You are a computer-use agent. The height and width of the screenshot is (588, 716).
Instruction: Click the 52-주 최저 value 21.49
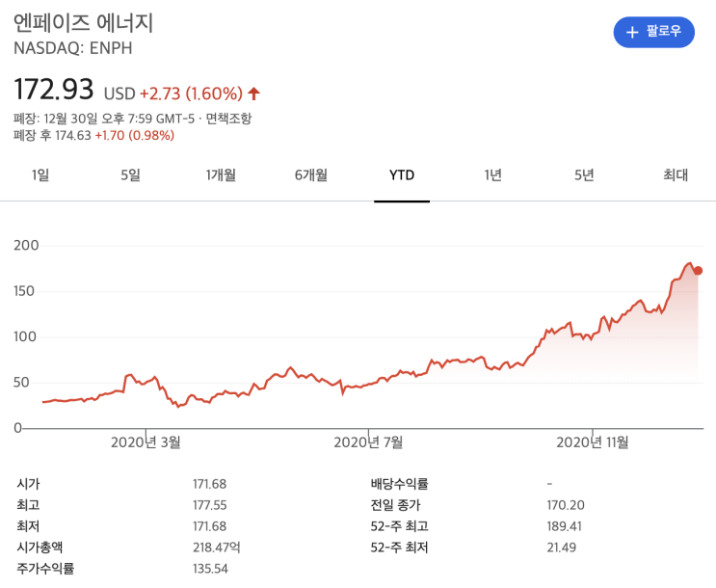click(x=561, y=548)
